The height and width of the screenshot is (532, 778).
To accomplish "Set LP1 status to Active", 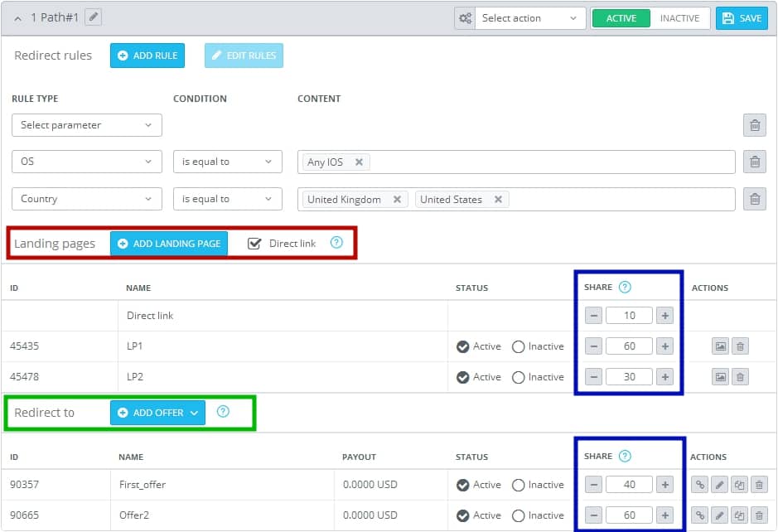I will (x=463, y=346).
